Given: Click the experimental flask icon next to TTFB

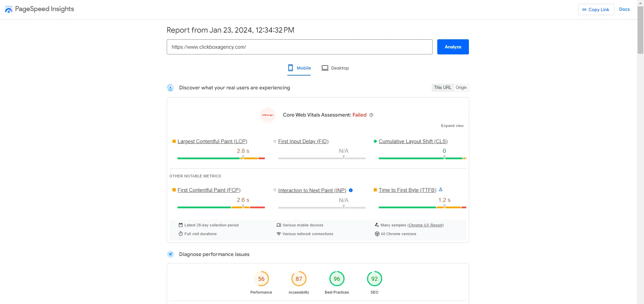Looking at the screenshot, I should (x=441, y=190).
